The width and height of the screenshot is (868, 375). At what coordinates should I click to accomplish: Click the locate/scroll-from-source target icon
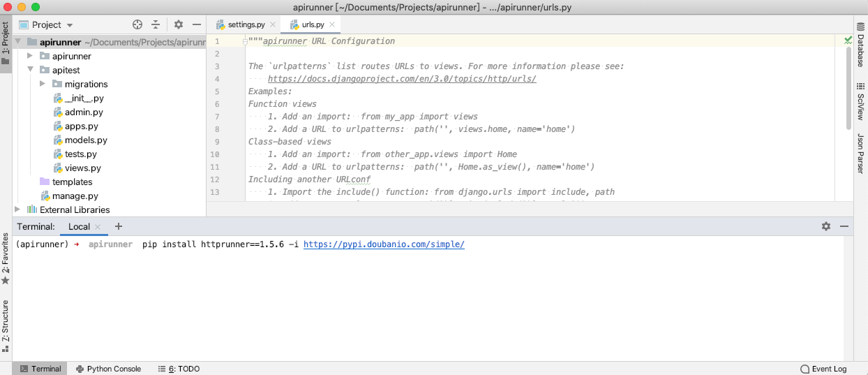pos(137,24)
